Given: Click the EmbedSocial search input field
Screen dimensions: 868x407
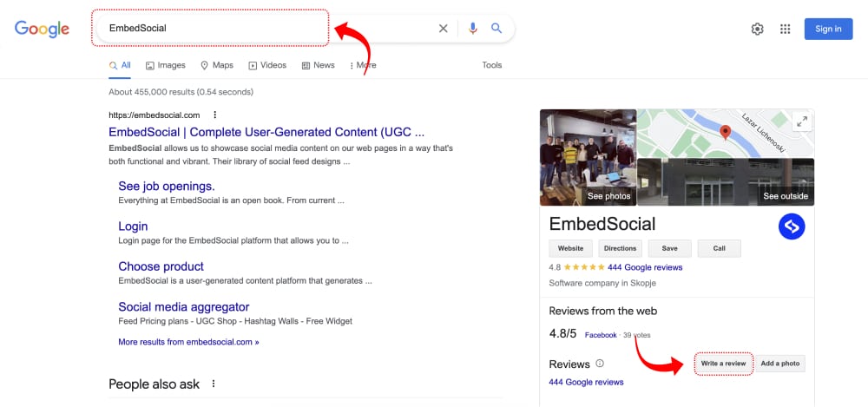Looking at the screenshot, I should tap(266, 29).
